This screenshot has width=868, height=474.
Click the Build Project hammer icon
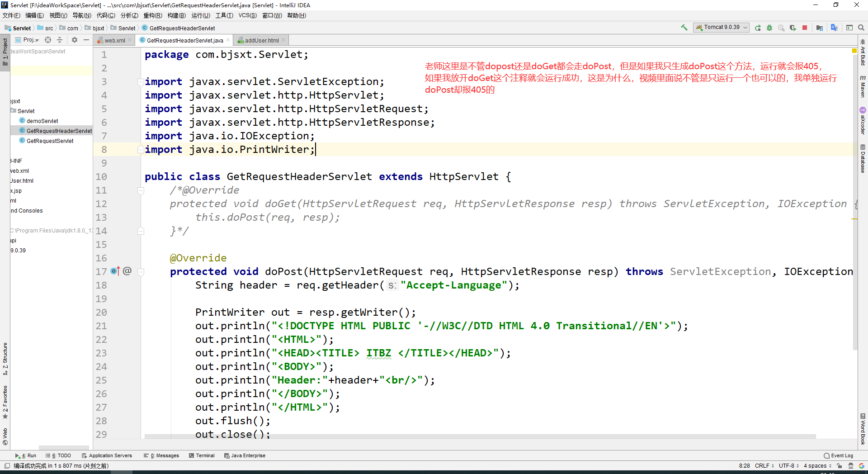[x=684, y=28]
